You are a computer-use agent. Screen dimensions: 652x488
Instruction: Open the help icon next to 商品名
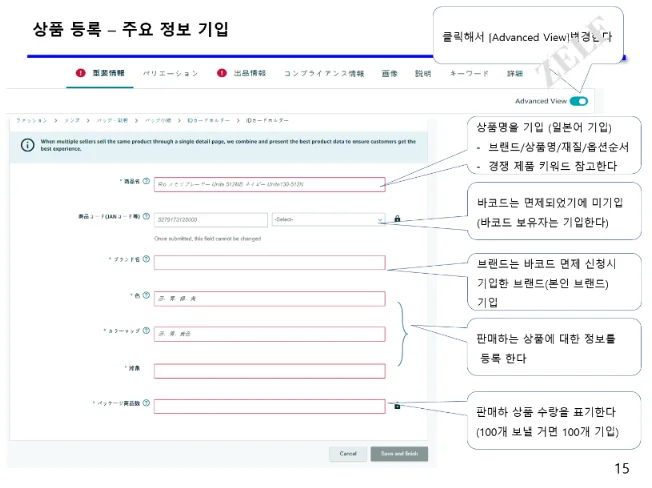tap(146, 181)
